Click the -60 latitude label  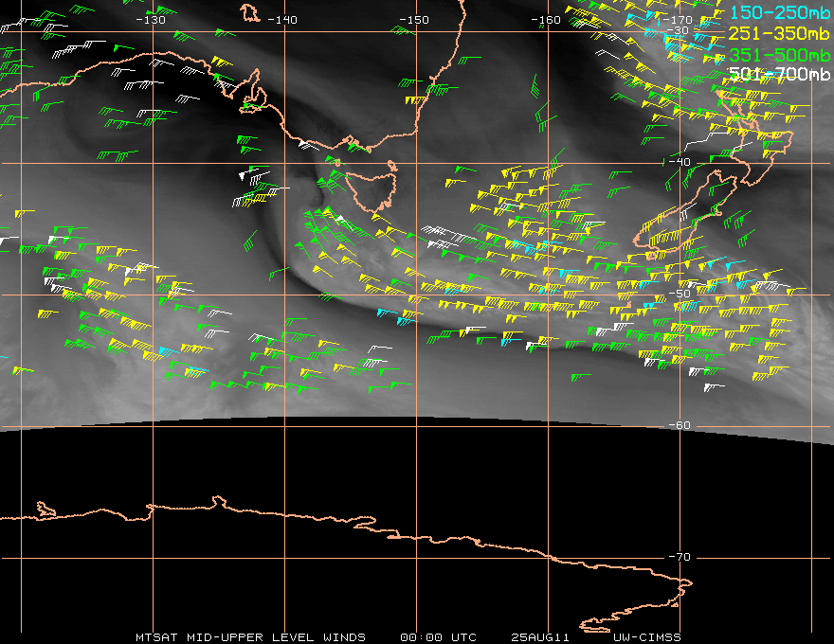pos(680,425)
